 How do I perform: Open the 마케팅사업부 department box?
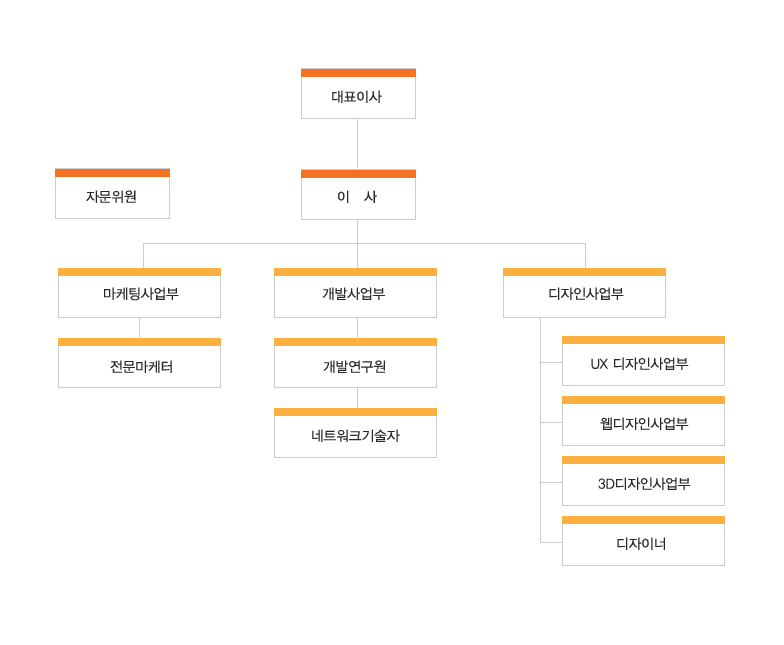click(139, 296)
